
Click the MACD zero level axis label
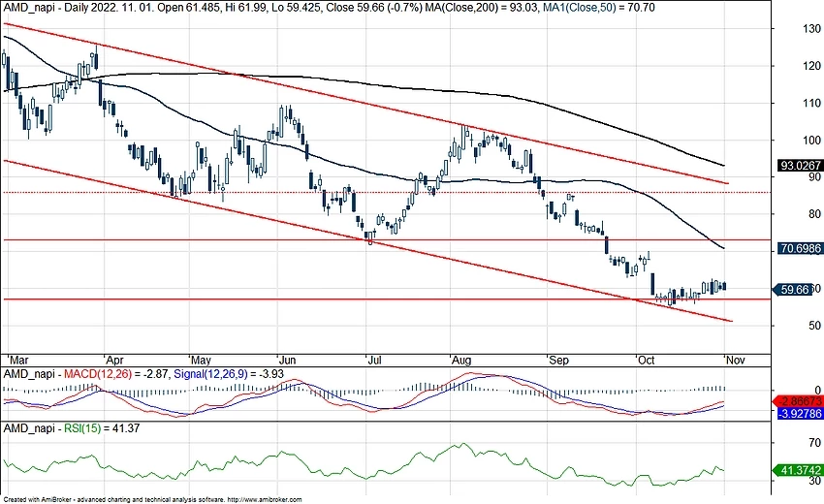coord(817,390)
